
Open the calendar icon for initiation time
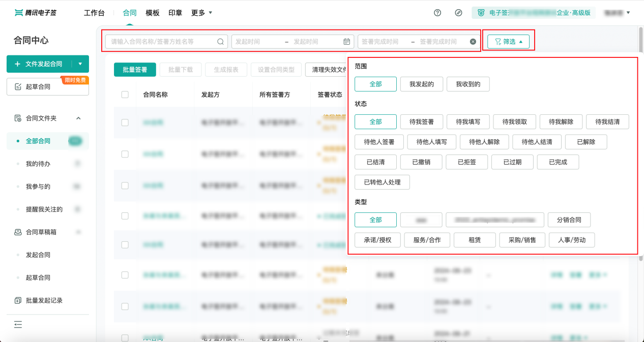click(346, 42)
